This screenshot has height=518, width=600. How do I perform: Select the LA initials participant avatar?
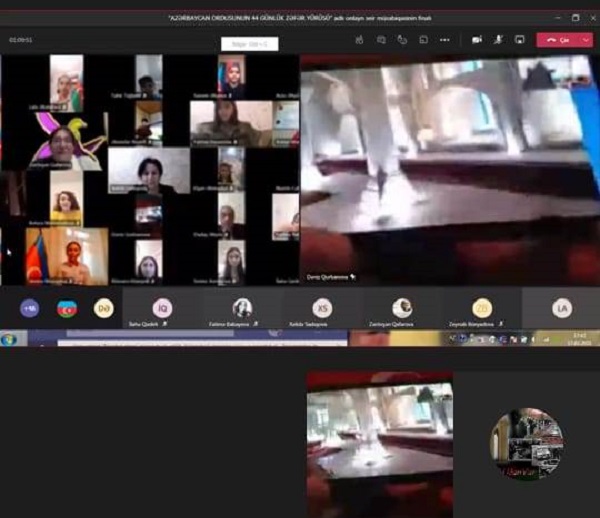(562, 308)
